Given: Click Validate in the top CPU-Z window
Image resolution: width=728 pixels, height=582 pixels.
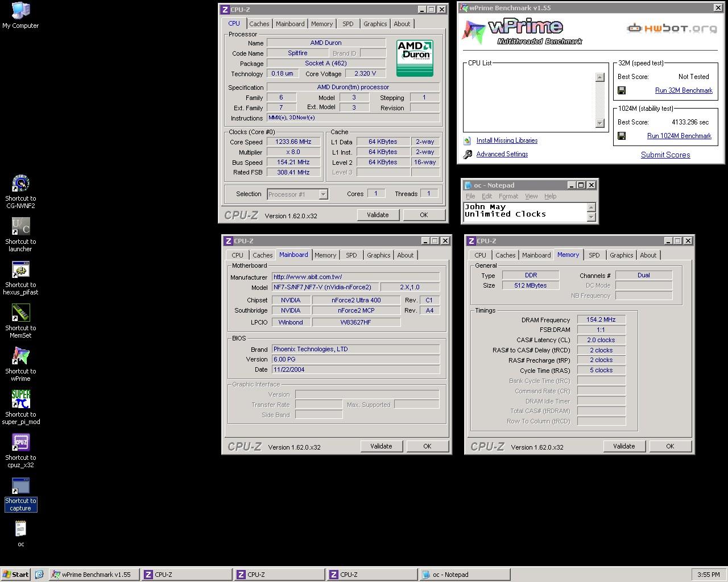Looking at the screenshot, I should 378,215.
